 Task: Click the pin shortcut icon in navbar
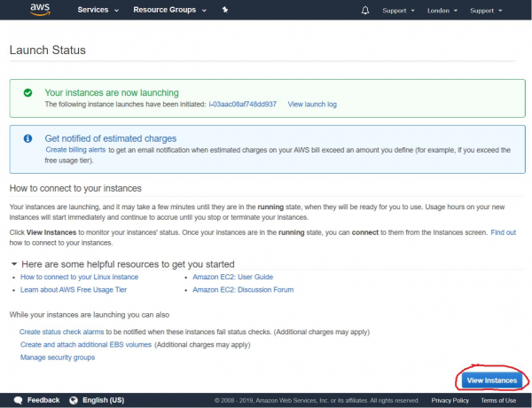click(x=225, y=11)
